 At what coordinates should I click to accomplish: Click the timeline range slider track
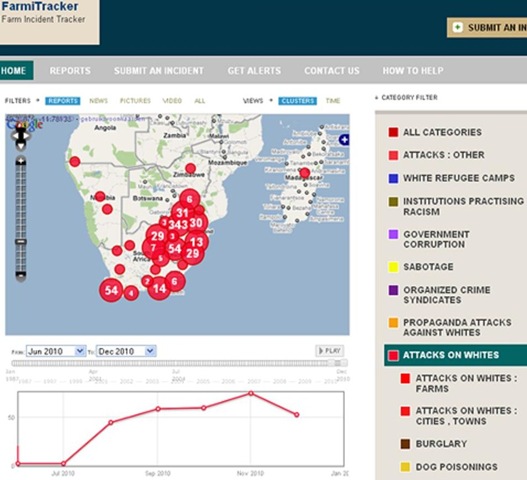[179, 363]
